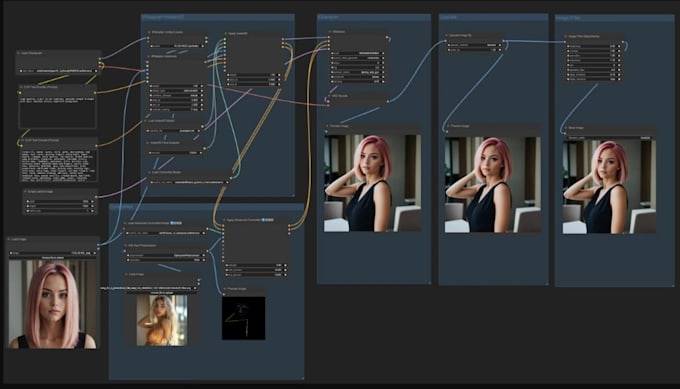The image size is (680, 389).
Task: Select the Load Checkpoint node title bar
Action: click(58, 53)
